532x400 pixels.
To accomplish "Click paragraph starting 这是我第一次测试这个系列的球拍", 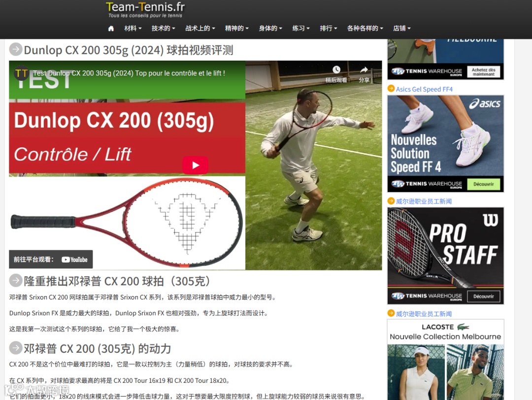I will (94, 329).
